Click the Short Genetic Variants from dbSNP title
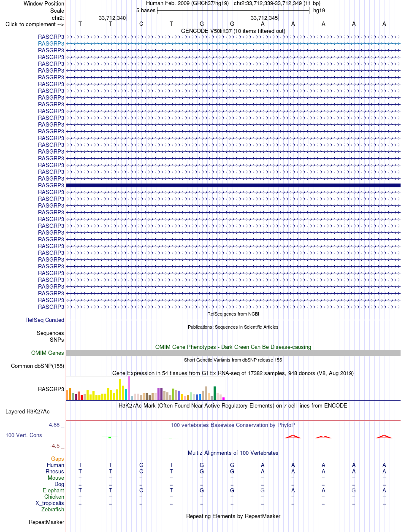The image size is (401, 532). point(233,360)
